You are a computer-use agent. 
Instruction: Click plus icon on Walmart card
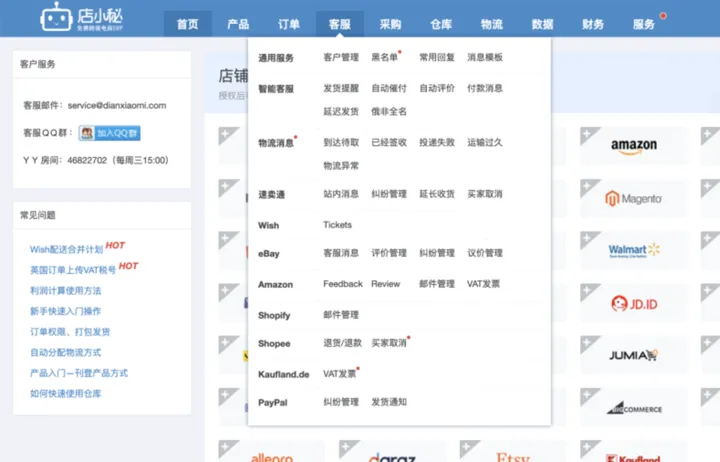click(x=587, y=238)
